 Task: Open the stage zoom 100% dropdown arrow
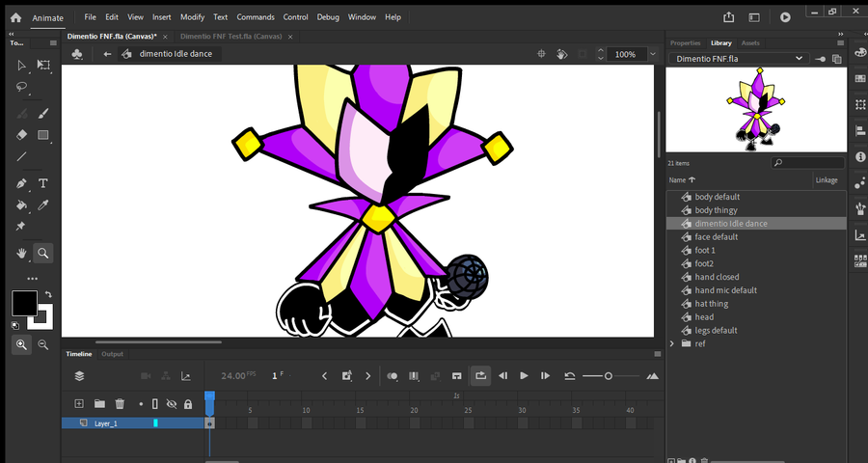653,54
